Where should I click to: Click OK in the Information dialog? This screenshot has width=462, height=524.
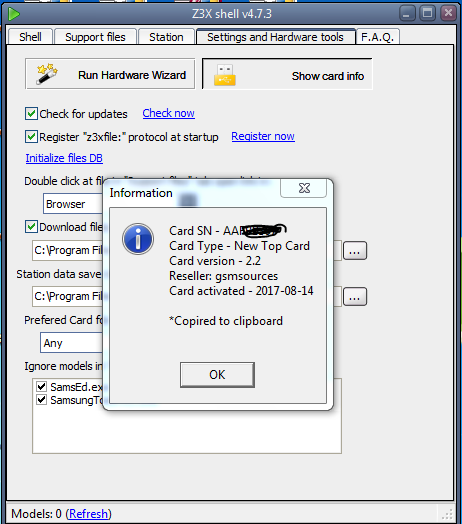point(217,375)
